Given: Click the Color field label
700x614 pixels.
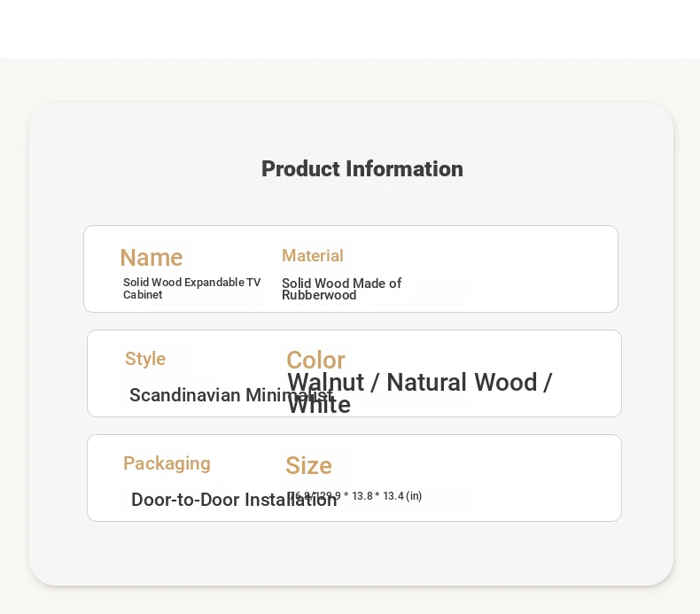Looking at the screenshot, I should click(315, 360).
